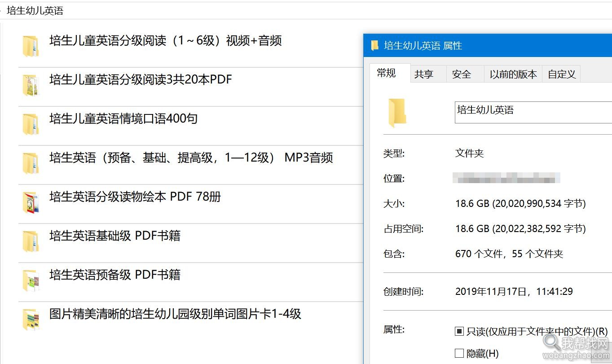Click the size value 18.6 GB (20,020,990,534 字节)
Image resolution: width=612 pixels, height=364 pixels.
coord(520,204)
